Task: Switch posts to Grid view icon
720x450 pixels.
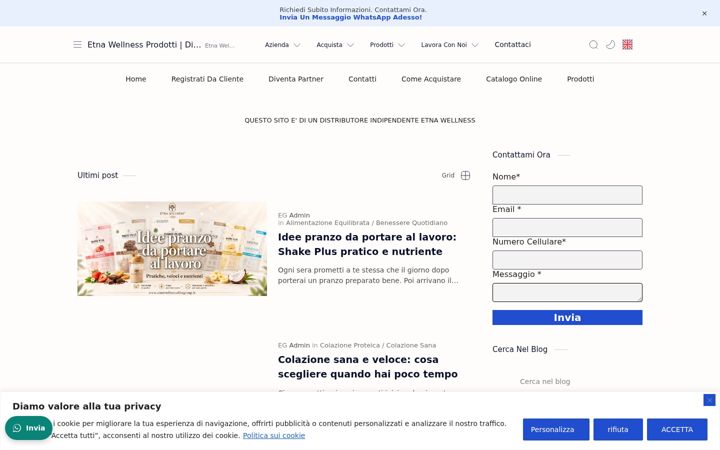Action: point(465,175)
